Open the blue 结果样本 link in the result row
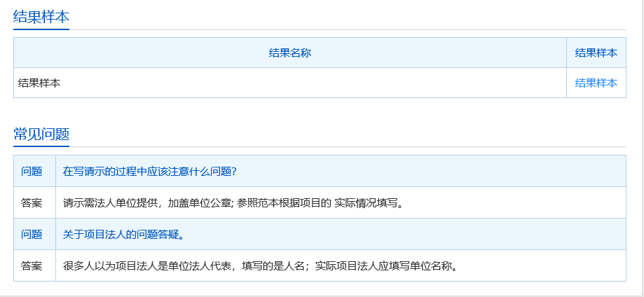Screen dimensions: 644x297 point(596,83)
